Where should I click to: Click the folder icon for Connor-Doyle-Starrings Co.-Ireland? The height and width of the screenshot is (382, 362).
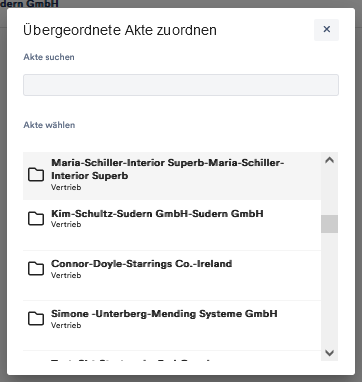pyautogui.click(x=36, y=269)
